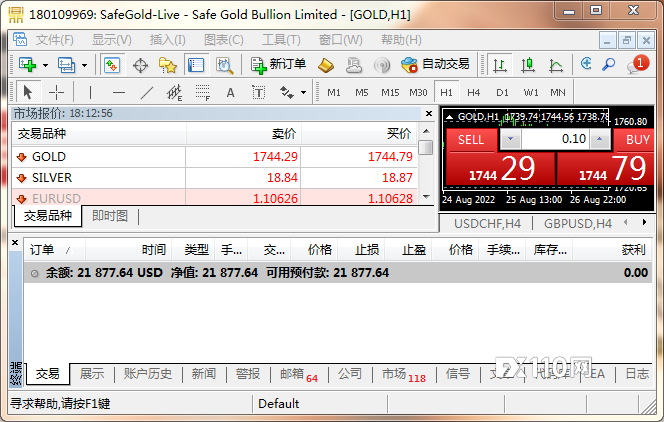Viewport: 664px width, 422px height.
Task: Switch to M1 timeframe
Action: click(334, 92)
